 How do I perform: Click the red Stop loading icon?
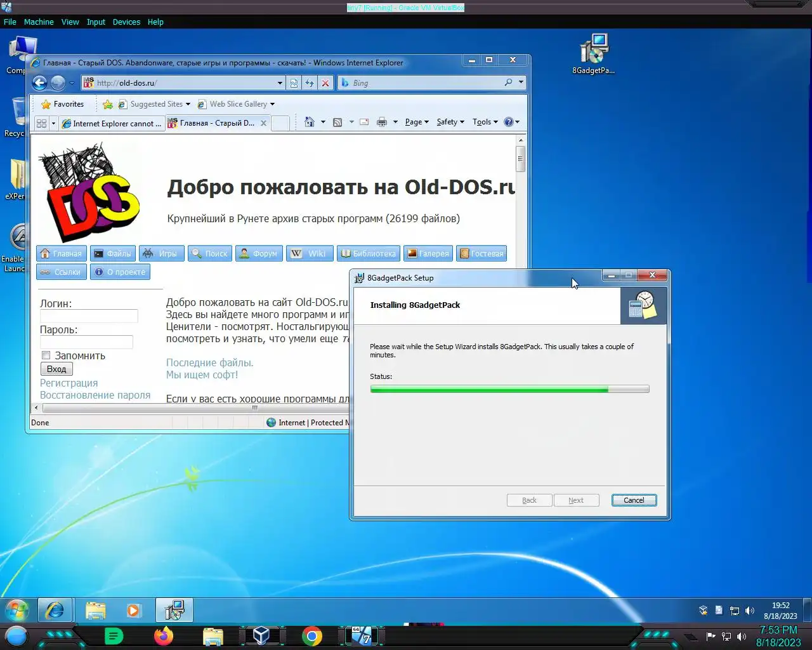(325, 83)
